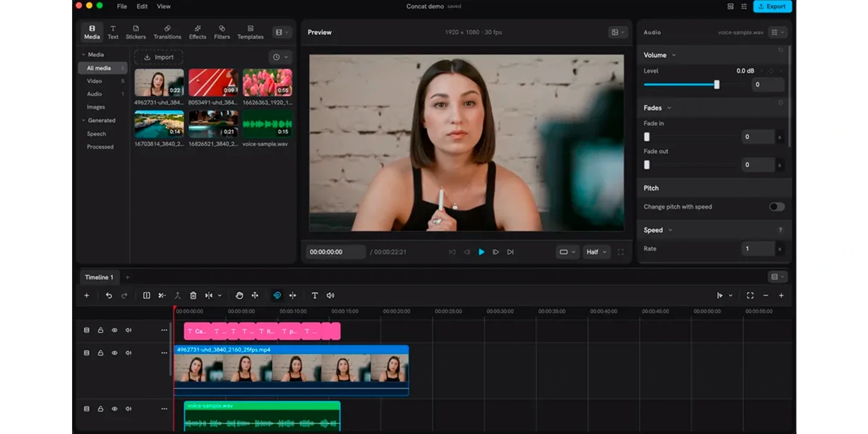Select Video category in media sidebar
This screenshot has height=434, width=868.
pos(95,81)
